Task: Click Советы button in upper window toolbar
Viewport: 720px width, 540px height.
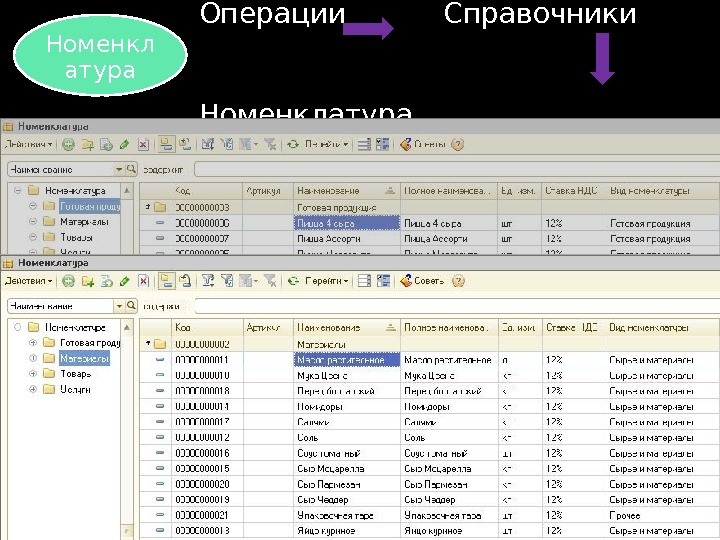Action: pyautogui.click(x=422, y=145)
